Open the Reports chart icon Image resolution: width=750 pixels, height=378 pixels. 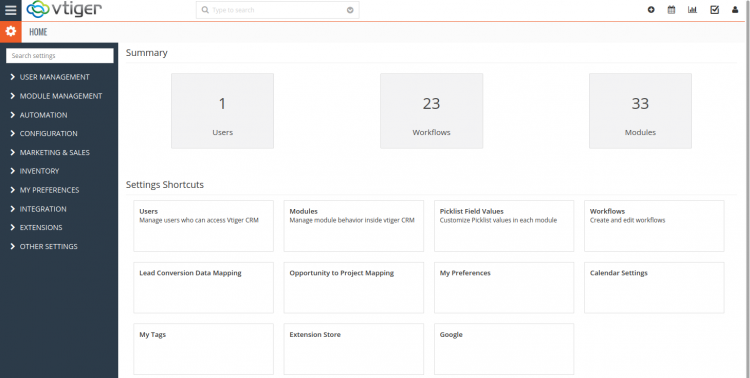click(x=693, y=10)
